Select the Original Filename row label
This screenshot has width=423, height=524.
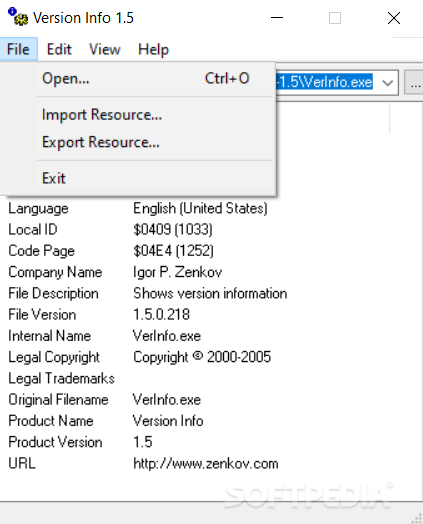pos(58,400)
